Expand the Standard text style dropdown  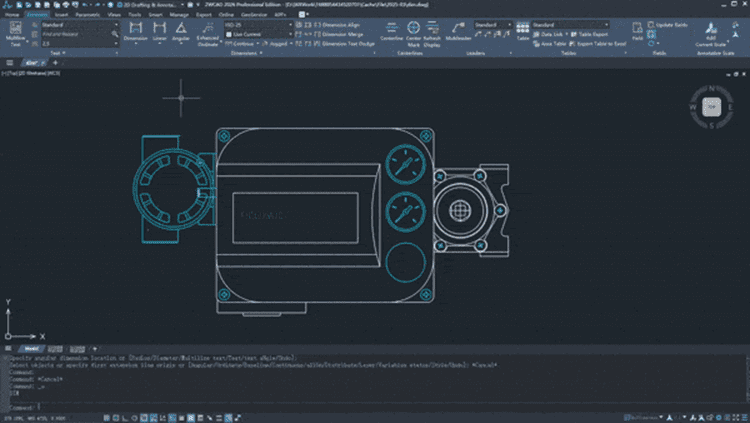point(78,24)
